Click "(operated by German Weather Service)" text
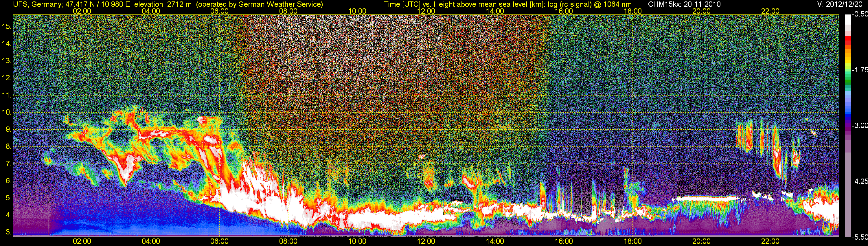868x246 pixels. coord(260,4)
